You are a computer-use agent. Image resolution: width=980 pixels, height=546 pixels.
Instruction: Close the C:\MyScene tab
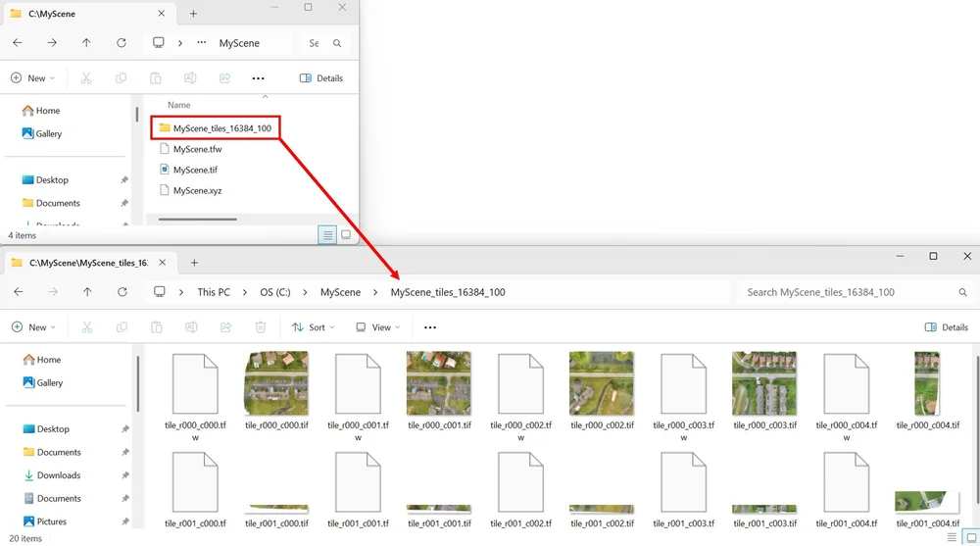[162, 13]
